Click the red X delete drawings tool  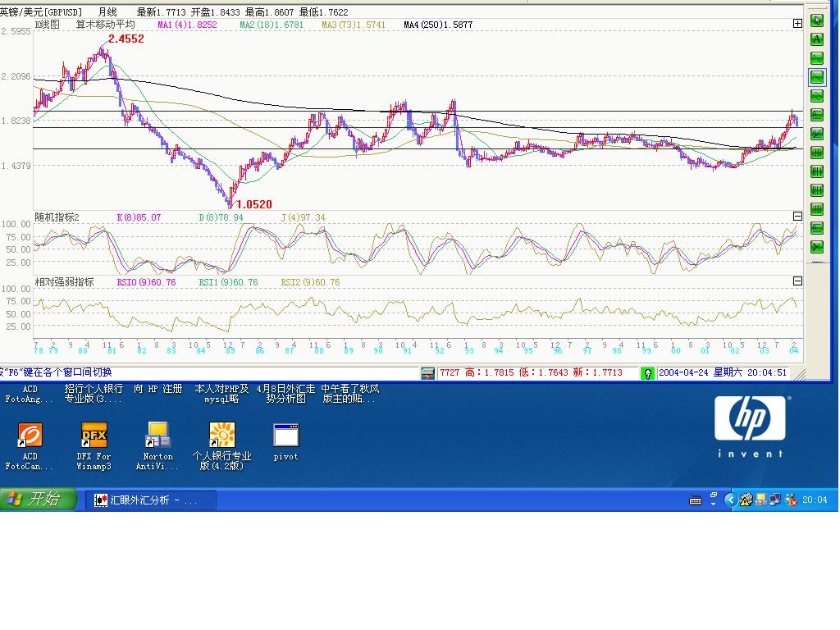click(x=816, y=247)
